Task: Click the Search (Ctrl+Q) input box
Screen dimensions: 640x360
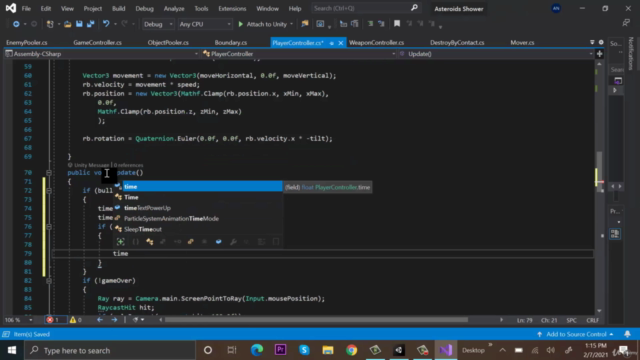Action: point(365,8)
